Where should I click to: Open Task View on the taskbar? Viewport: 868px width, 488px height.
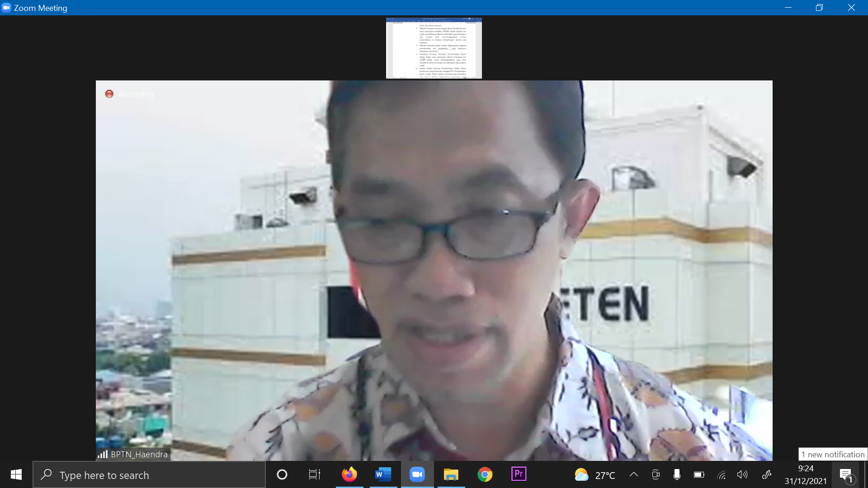point(314,474)
